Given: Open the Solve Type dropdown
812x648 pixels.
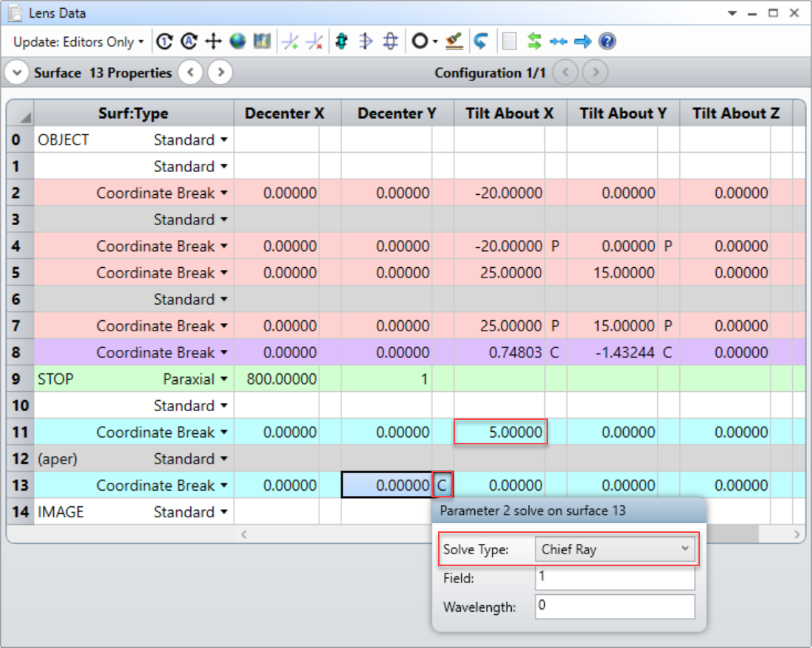Looking at the screenshot, I should (614, 550).
